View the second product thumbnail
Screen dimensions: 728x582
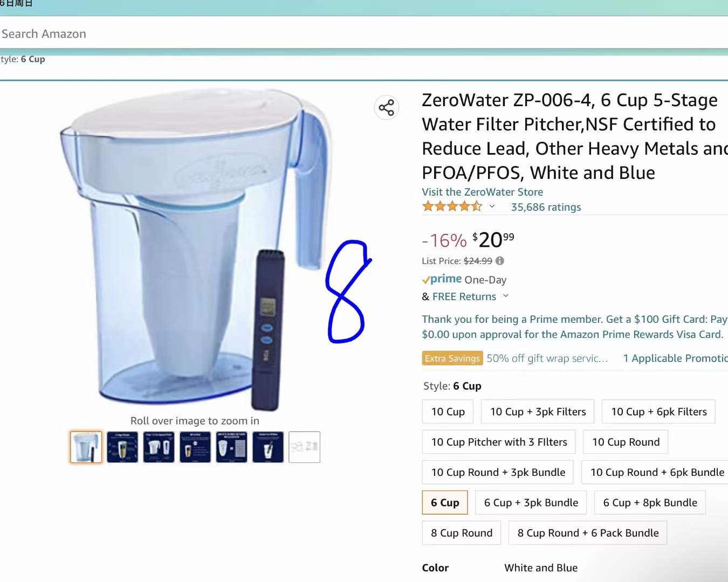point(122,447)
